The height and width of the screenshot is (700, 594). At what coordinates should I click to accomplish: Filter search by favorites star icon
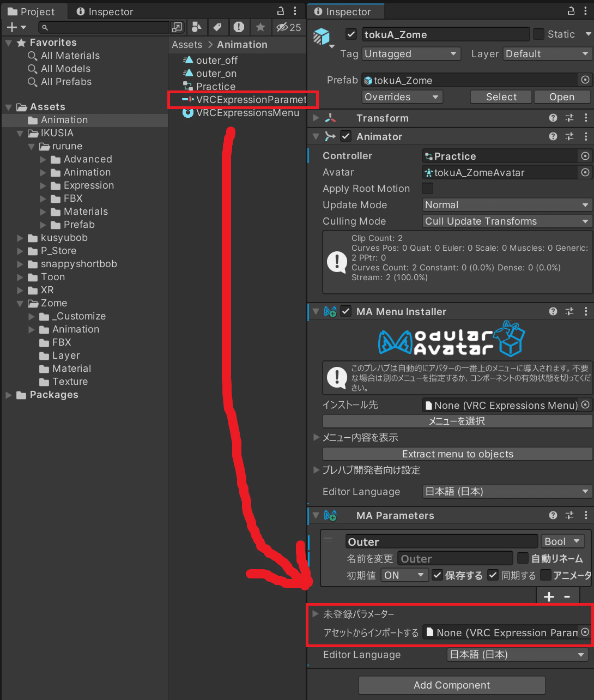(x=260, y=27)
